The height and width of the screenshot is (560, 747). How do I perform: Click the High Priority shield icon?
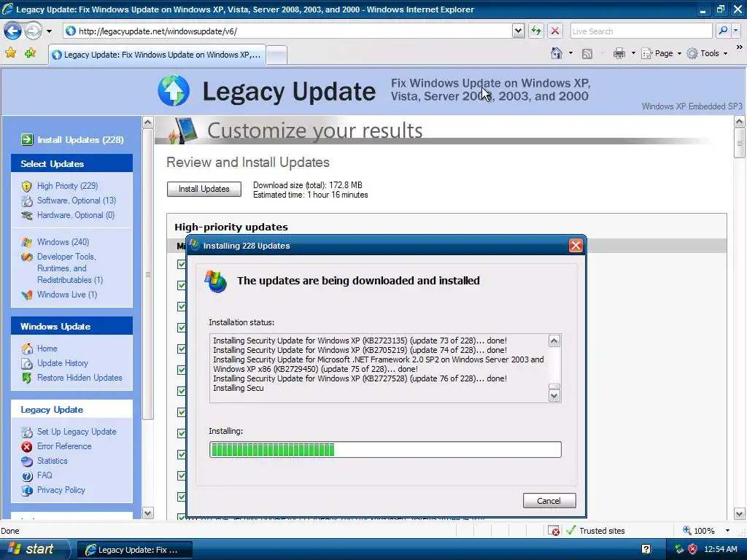pyautogui.click(x=27, y=186)
